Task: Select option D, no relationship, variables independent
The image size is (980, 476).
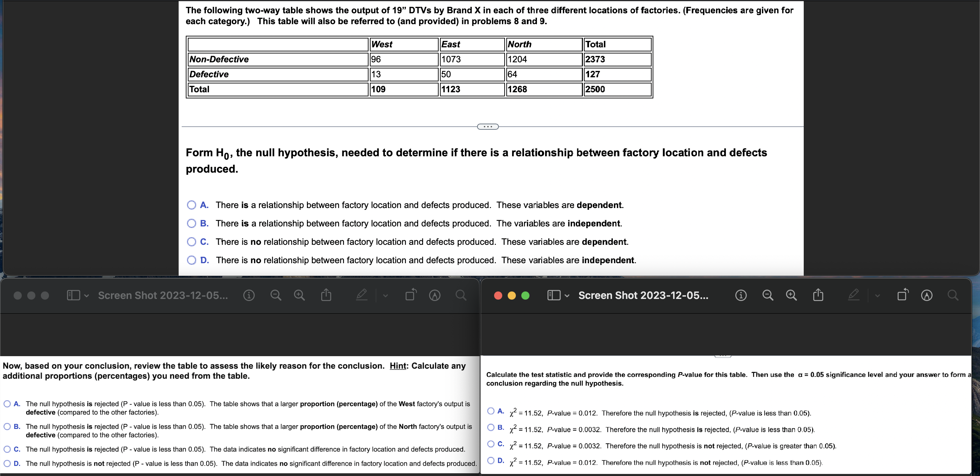Action: click(x=191, y=260)
